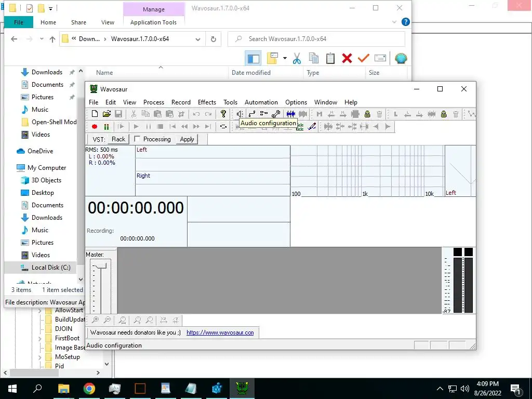
Task: Click the Explorer scroll down arrow in the navigation pane
Action: tap(81, 279)
